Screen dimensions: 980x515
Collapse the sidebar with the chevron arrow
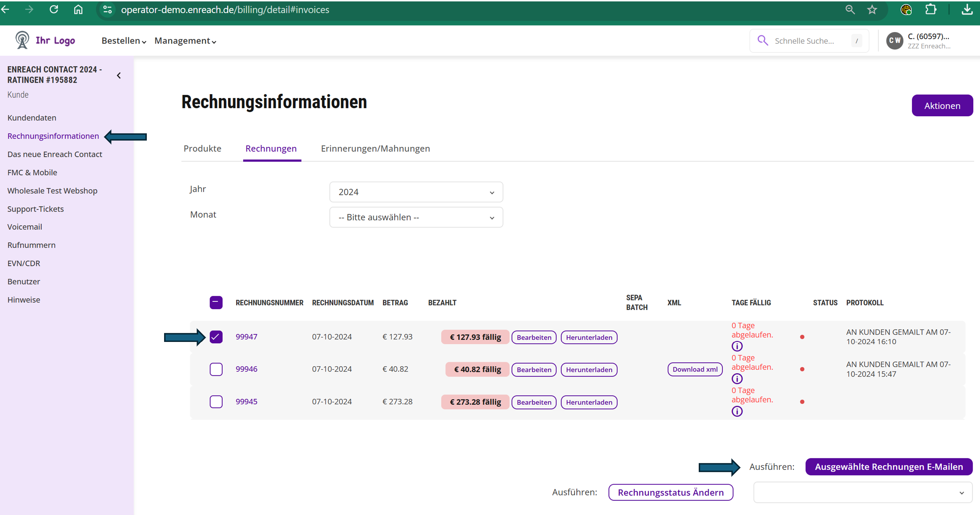coord(119,75)
